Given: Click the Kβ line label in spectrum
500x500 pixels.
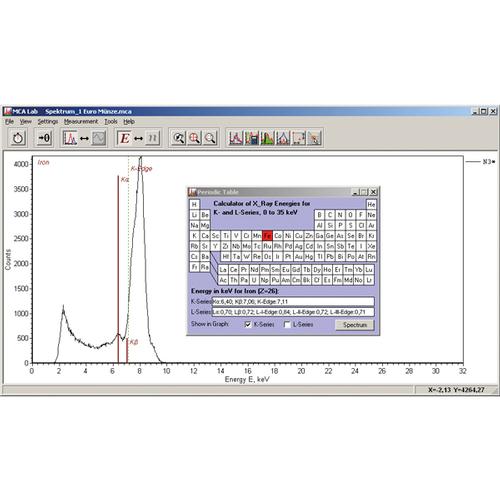Looking at the screenshot, I should pyautogui.click(x=133, y=342).
